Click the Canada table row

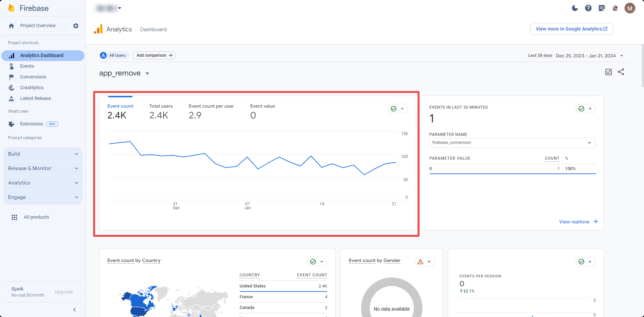pos(283,308)
